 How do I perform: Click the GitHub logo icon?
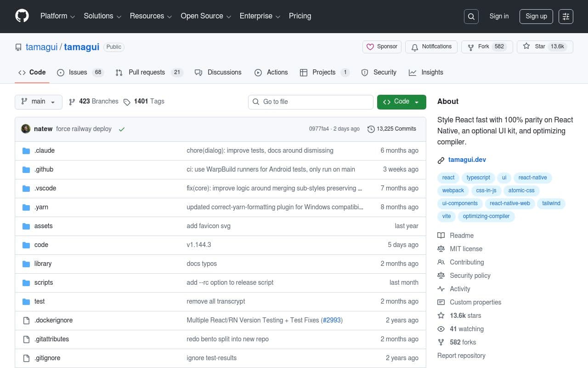(x=22, y=16)
